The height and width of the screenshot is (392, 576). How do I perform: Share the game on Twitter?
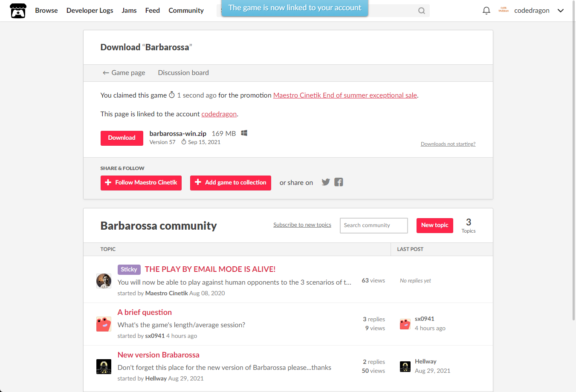pos(326,182)
